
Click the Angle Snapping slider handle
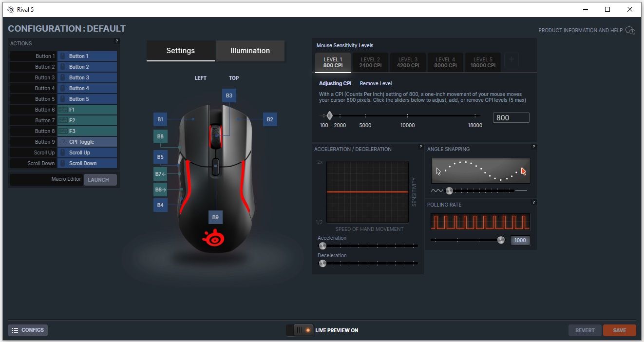coord(449,191)
